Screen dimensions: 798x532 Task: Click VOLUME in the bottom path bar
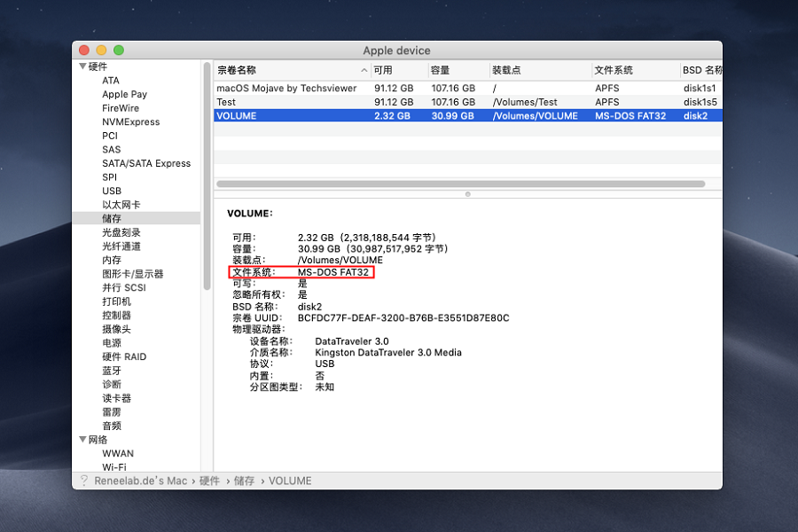[x=290, y=481]
